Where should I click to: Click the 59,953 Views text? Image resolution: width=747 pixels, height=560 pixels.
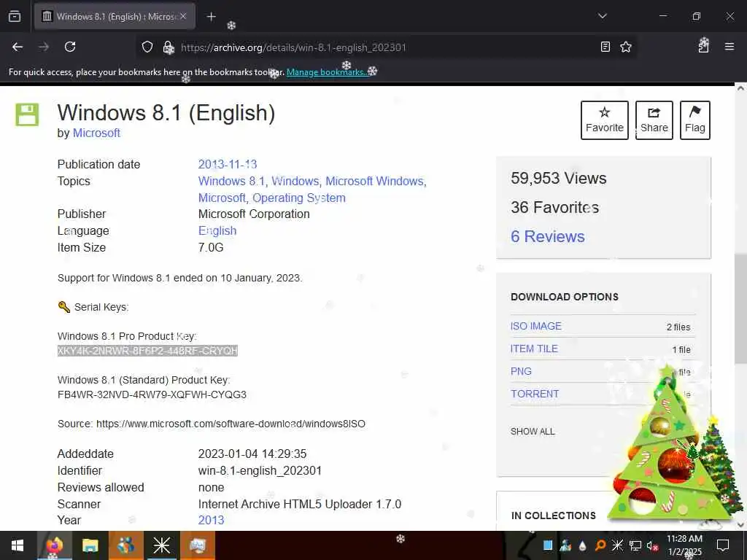pos(558,178)
